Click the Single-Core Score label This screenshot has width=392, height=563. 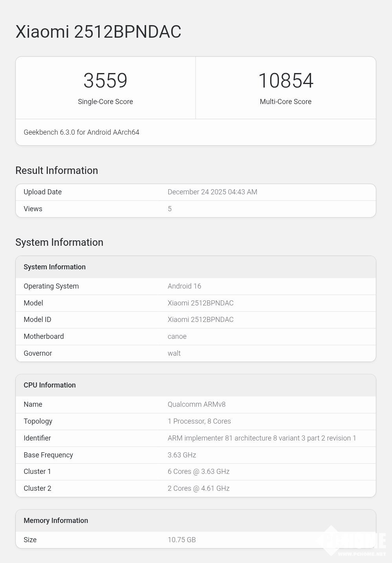[x=105, y=102]
